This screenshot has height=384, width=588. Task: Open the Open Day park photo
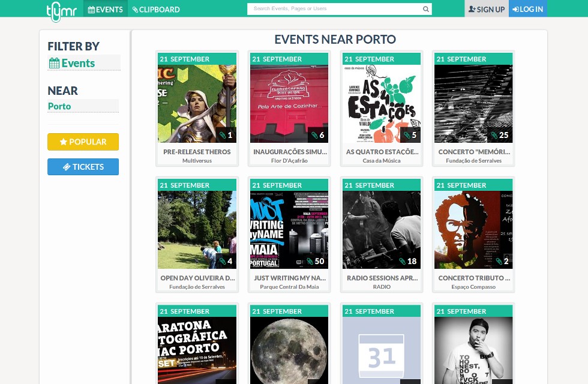pyautogui.click(x=197, y=229)
